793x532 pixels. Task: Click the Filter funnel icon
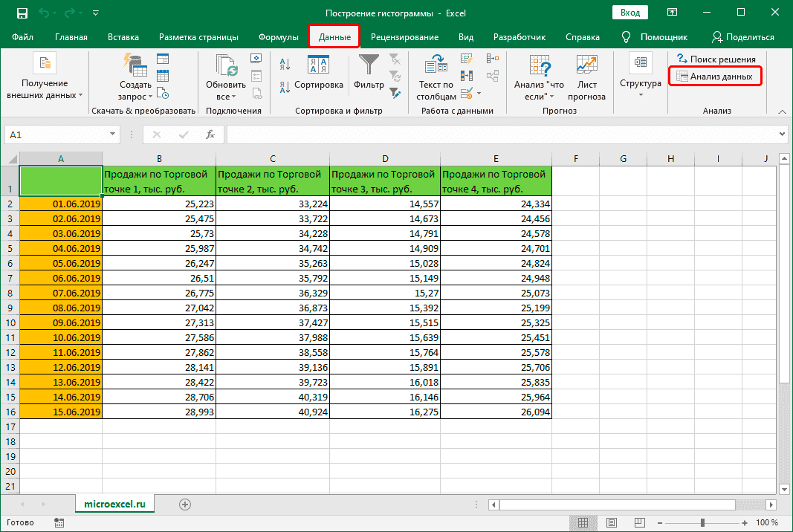[x=368, y=67]
